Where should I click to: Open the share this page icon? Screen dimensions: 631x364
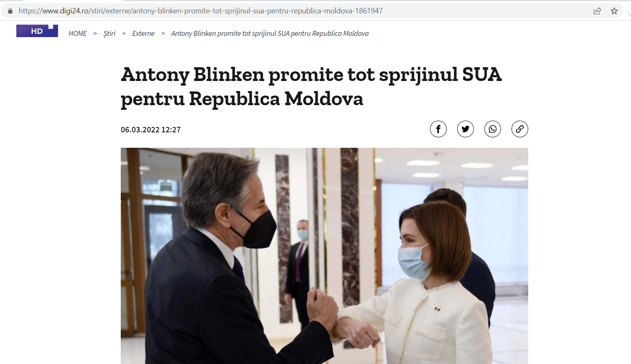point(597,11)
